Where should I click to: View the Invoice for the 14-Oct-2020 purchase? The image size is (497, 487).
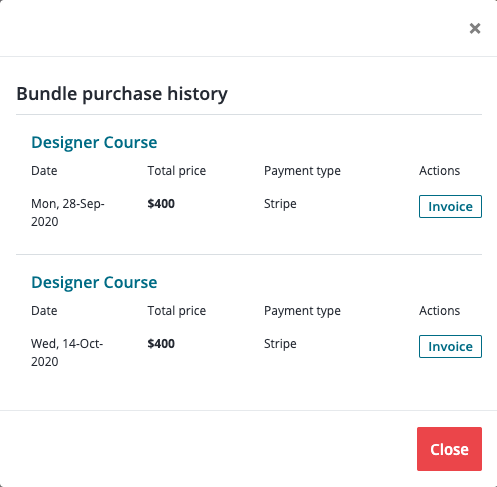click(450, 347)
